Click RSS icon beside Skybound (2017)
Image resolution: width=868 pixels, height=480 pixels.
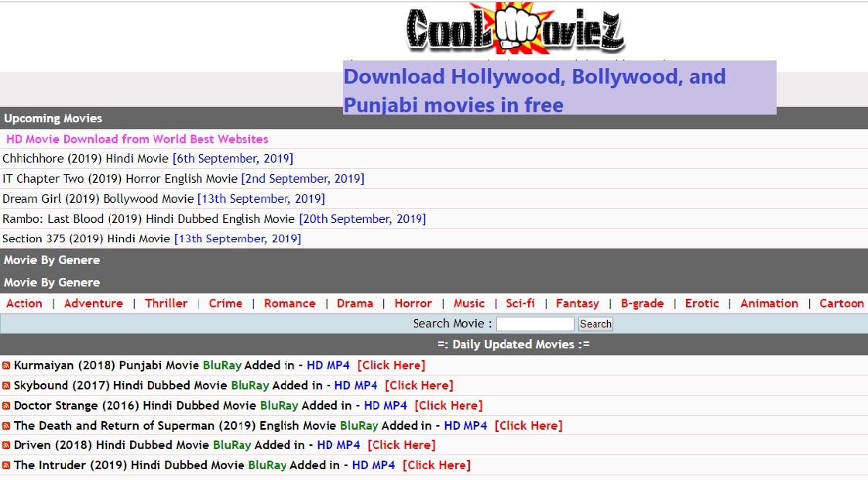coord(6,386)
